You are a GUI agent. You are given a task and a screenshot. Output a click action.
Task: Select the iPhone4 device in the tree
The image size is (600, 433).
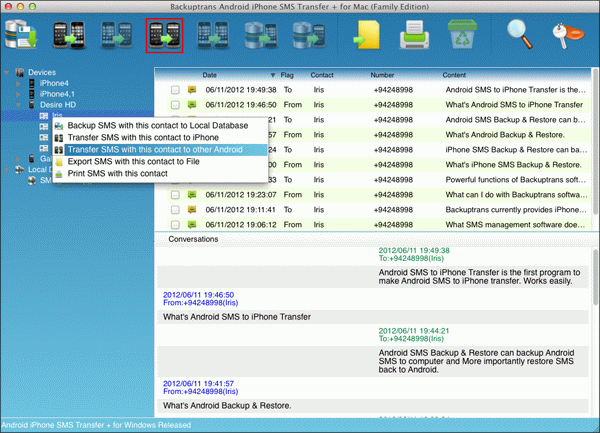[x=54, y=83]
